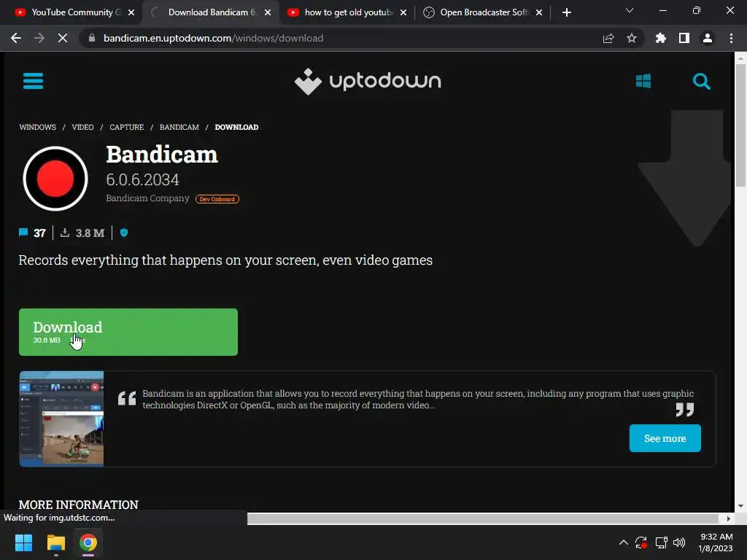Stop loading the page
This screenshot has height=560, width=747.
[x=63, y=38]
